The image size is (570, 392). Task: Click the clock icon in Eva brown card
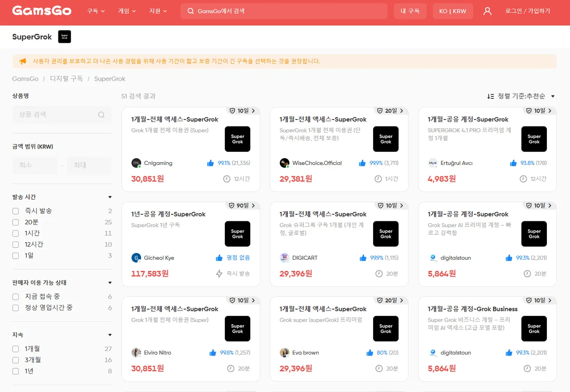379,368
